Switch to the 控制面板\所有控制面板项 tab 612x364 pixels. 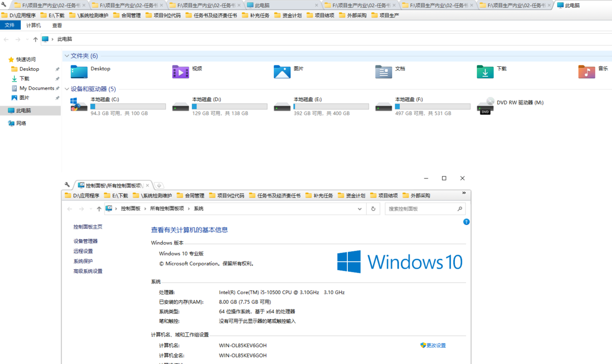tap(113, 186)
